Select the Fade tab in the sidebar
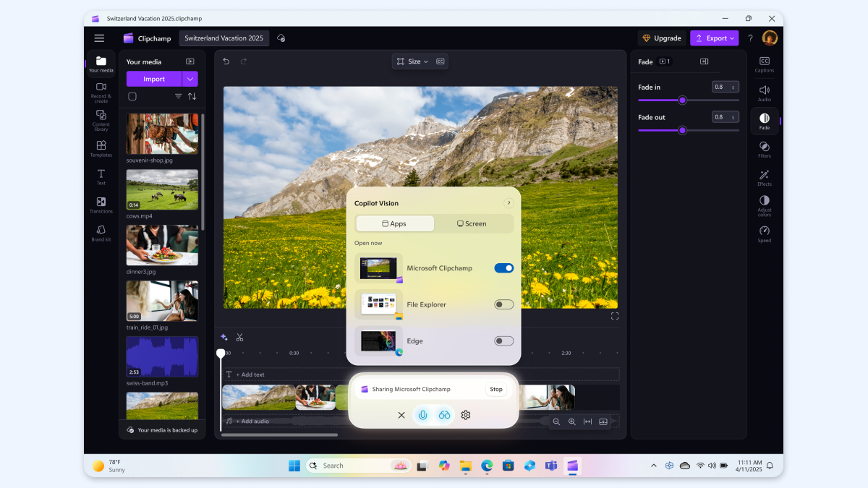Screen dimensions: 868x488 (764, 121)
